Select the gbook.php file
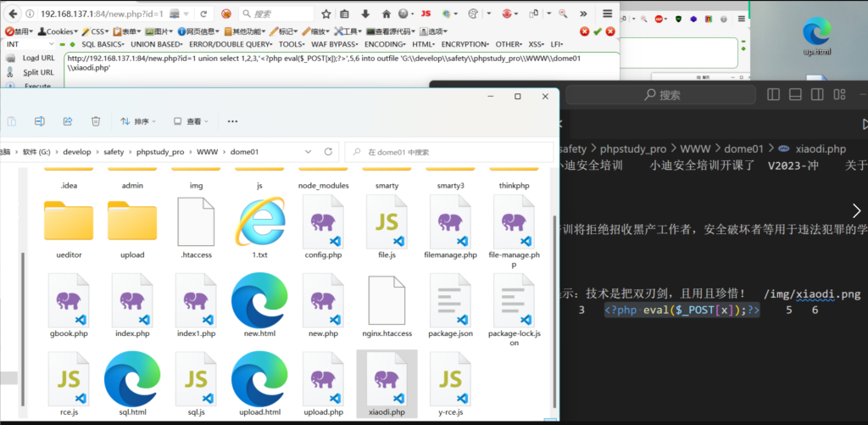Screen dimensions: 868x425 point(70,306)
